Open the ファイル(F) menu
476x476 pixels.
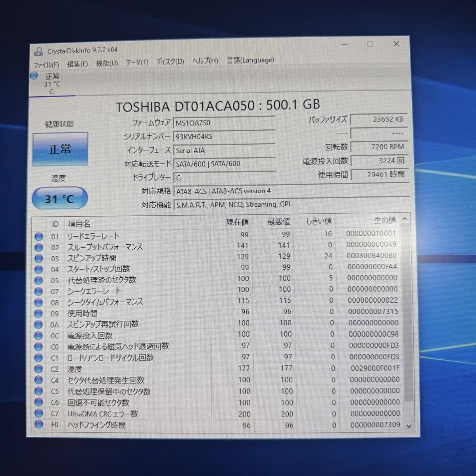click(x=46, y=65)
